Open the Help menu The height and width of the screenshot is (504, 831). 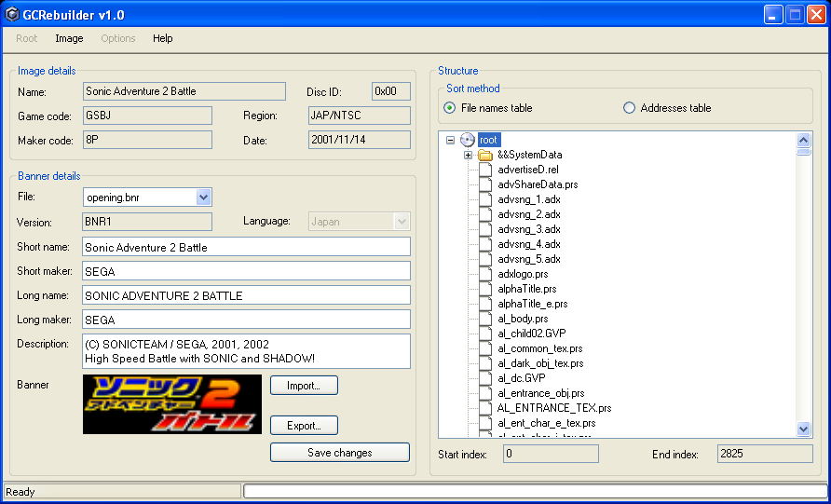[163, 38]
